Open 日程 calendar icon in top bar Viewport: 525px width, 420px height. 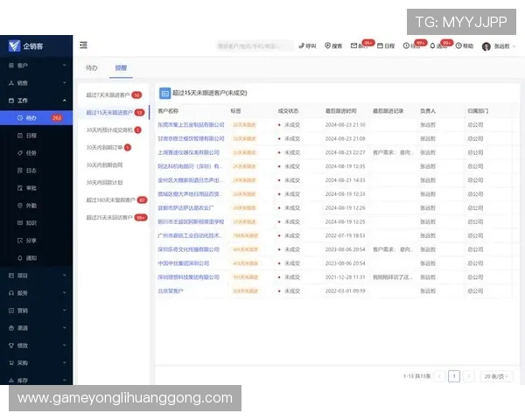click(x=380, y=45)
